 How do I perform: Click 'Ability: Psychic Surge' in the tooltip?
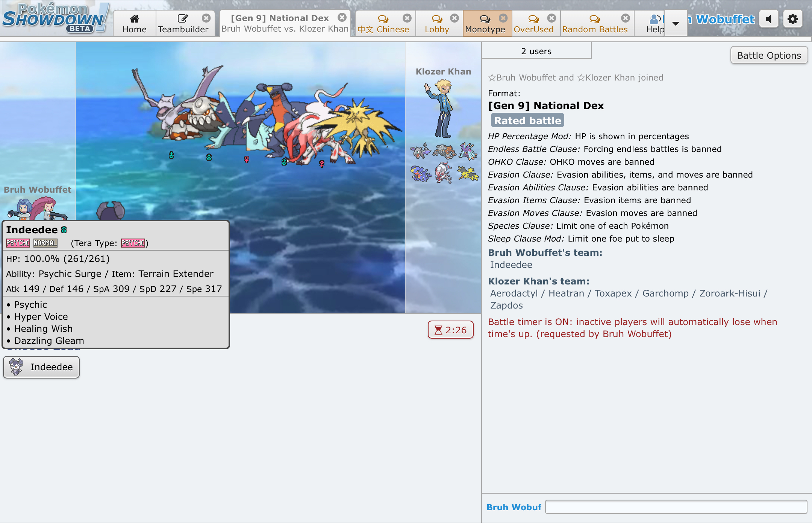point(54,274)
